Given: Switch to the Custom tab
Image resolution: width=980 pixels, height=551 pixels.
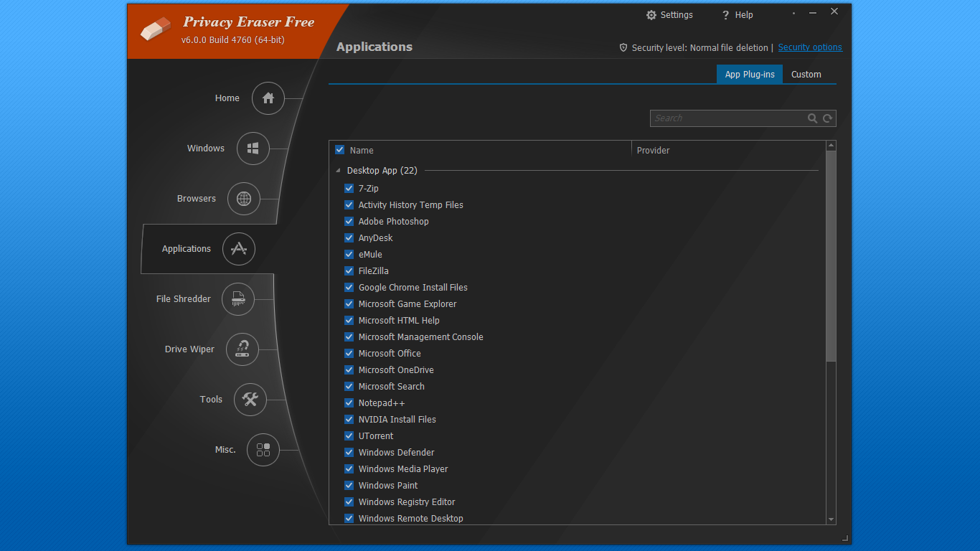Looking at the screenshot, I should pyautogui.click(x=806, y=74).
